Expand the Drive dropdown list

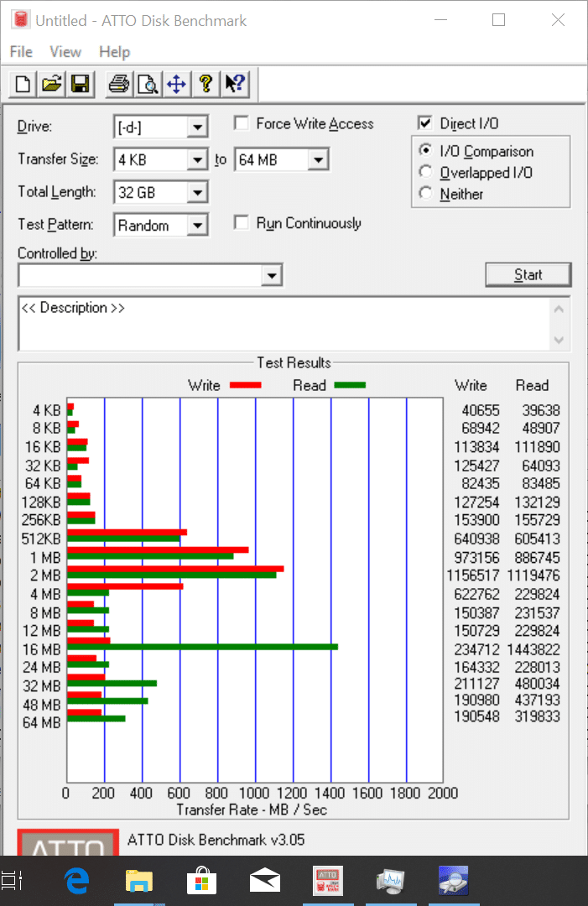click(x=197, y=128)
